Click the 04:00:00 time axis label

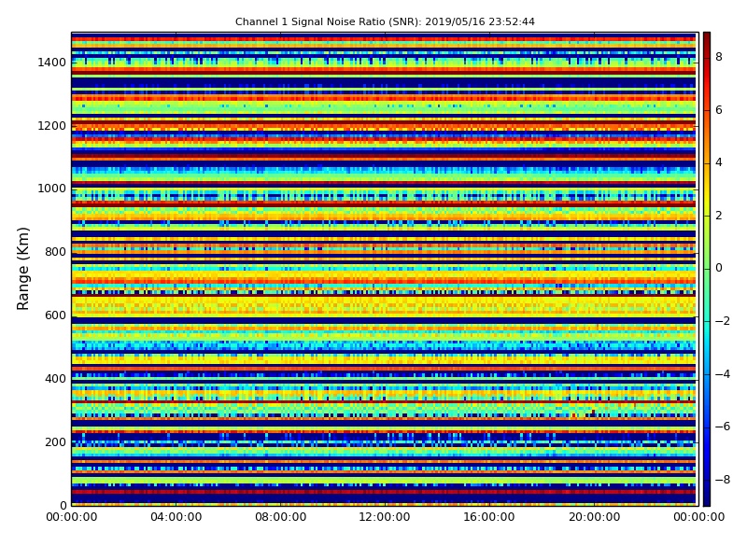pos(176,517)
